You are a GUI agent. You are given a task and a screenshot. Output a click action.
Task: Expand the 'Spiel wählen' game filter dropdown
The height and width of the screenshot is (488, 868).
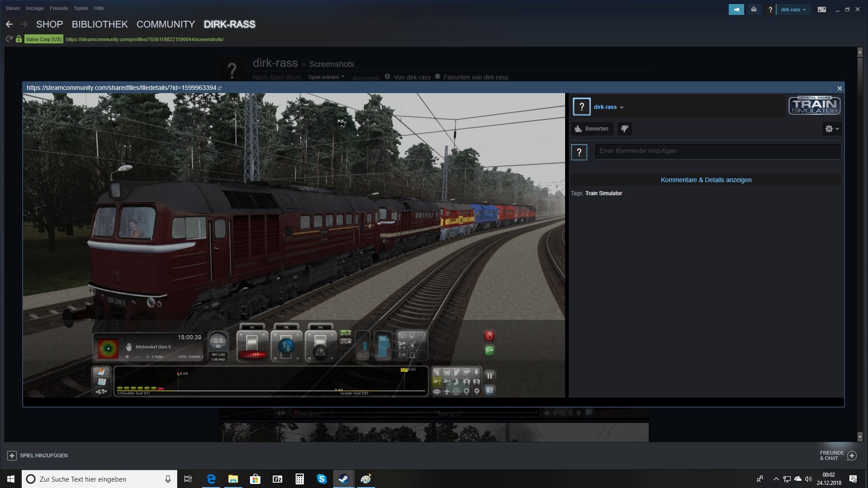[x=326, y=77]
